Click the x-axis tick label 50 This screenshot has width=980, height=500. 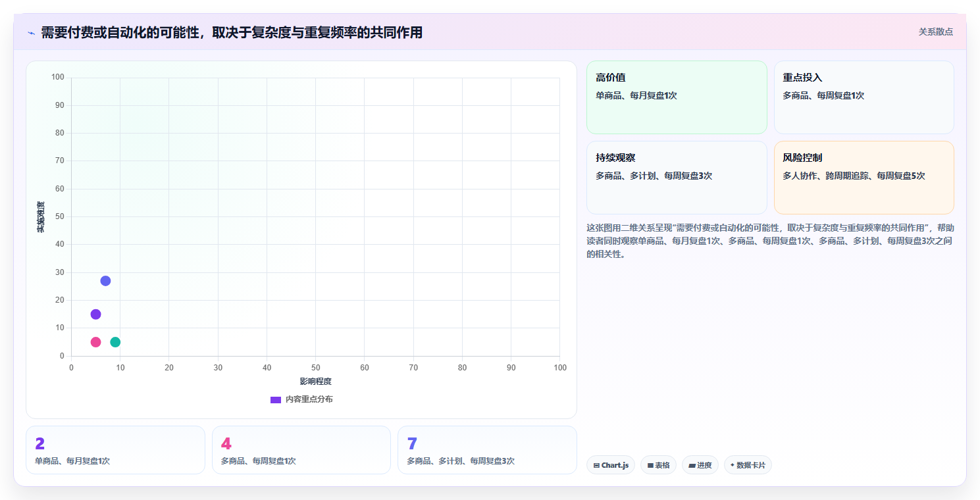click(x=316, y=368)
